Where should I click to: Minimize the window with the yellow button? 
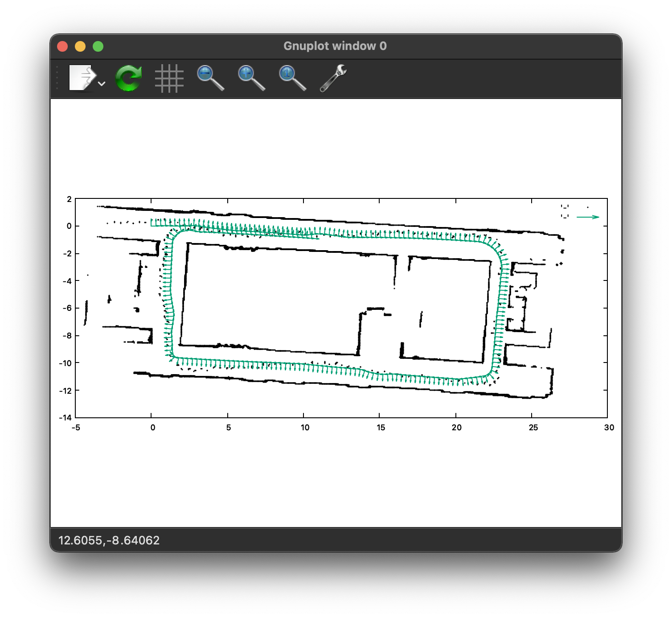(80, 46)
